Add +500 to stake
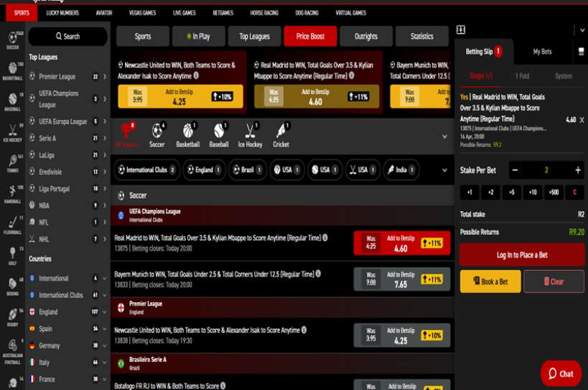588x390 pixels. (554, 192)
